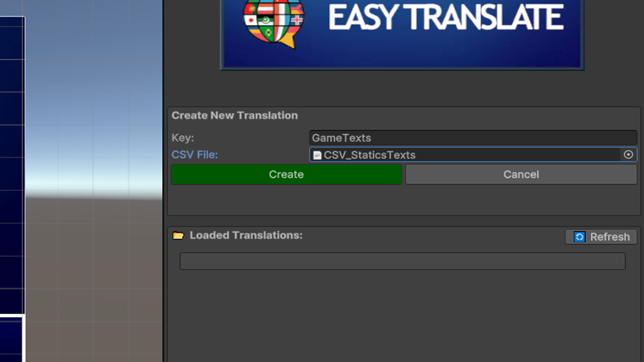This screenshot has height=362, width=644.
Task: Click the Loaded Translations heading
Action: 246,235
